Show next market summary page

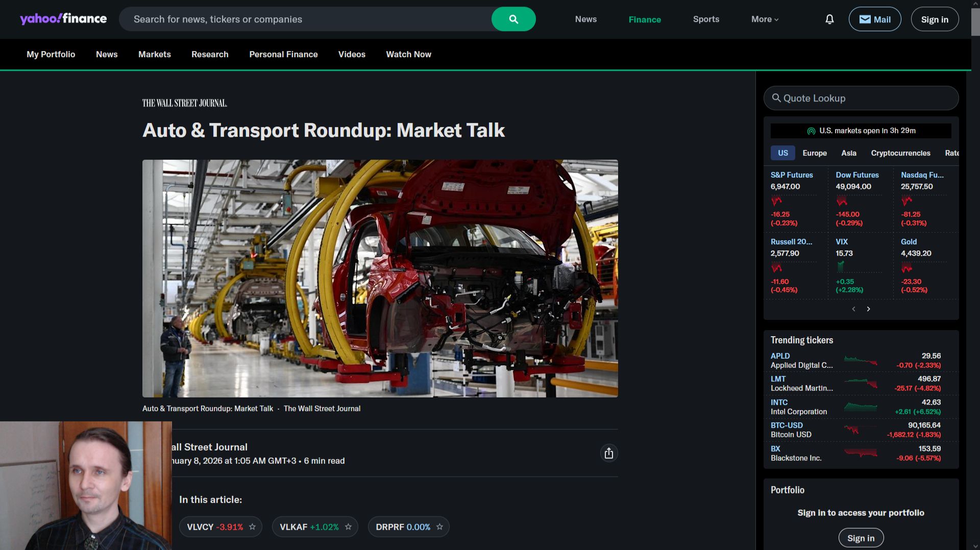868,309
